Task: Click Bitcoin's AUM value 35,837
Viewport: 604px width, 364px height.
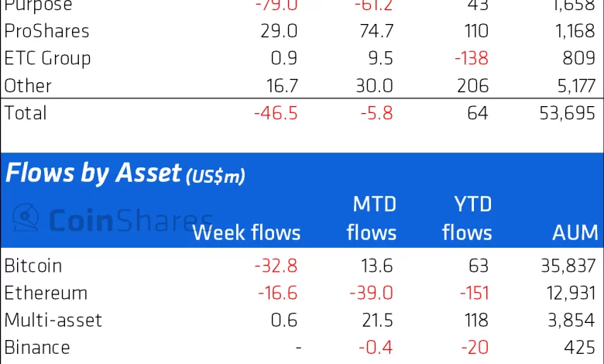Action: click(x=568, y=266)
